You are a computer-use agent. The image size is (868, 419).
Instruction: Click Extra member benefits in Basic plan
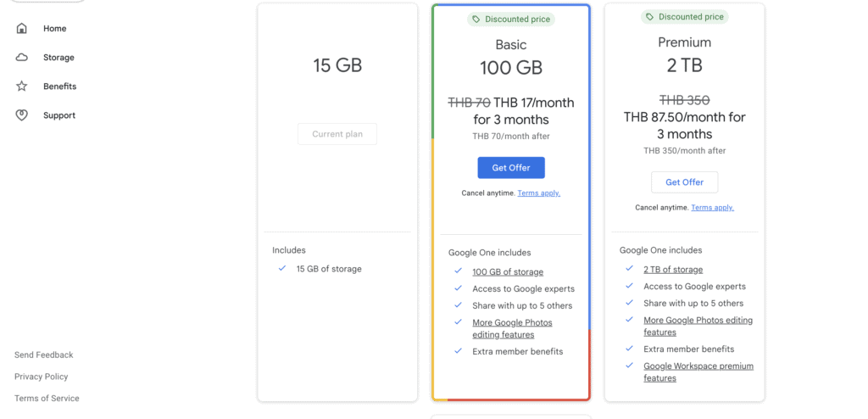click(x=518, y=351)
